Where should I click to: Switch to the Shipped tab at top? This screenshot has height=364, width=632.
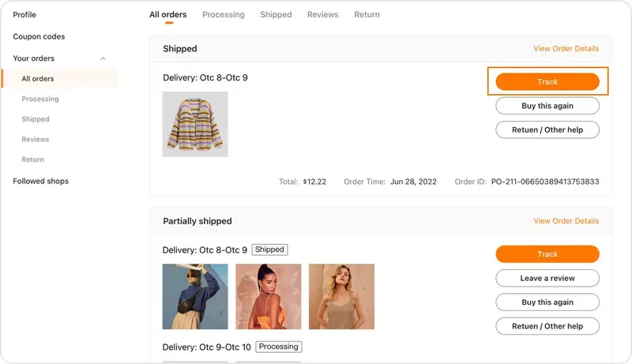click(276, 15)
